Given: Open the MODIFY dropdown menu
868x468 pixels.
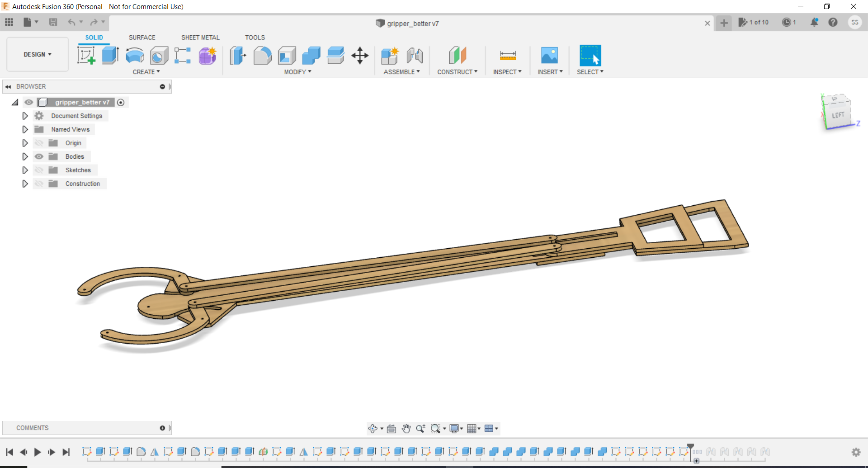Looking at the screenshot, I should [297, 72].
